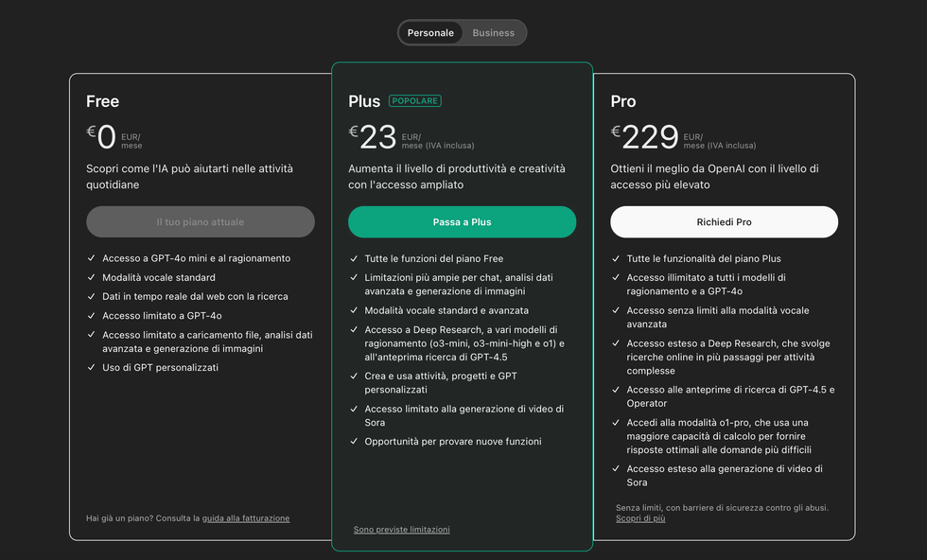927x560 pixels.
Task: Click checkmark beside Modalità vocale standard e avanzata
Action: [354, 310]
